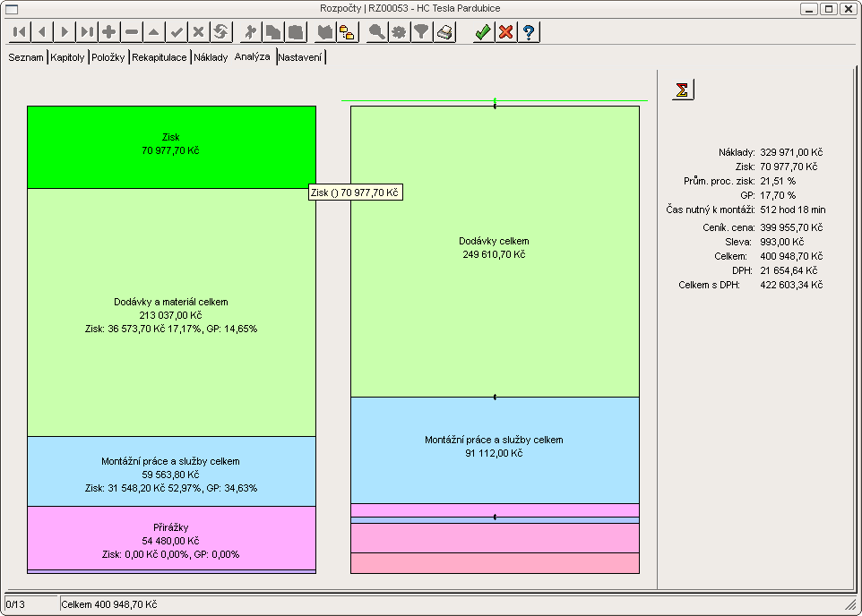
Task: Print the budget with printer icon
Action: click(x=445, y=32)
